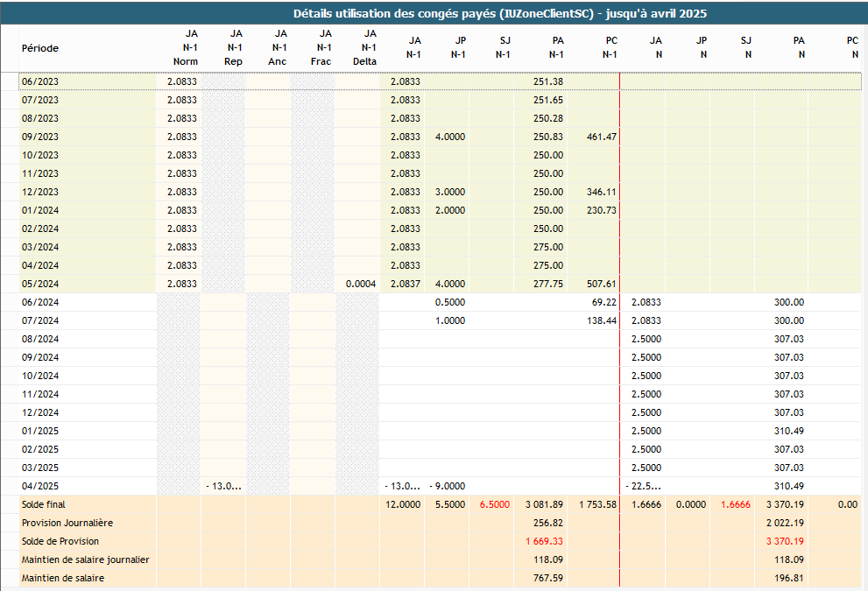
Task: Select the red 1 669.33 Solde de Provision value
Action: (x=545, y=541)
